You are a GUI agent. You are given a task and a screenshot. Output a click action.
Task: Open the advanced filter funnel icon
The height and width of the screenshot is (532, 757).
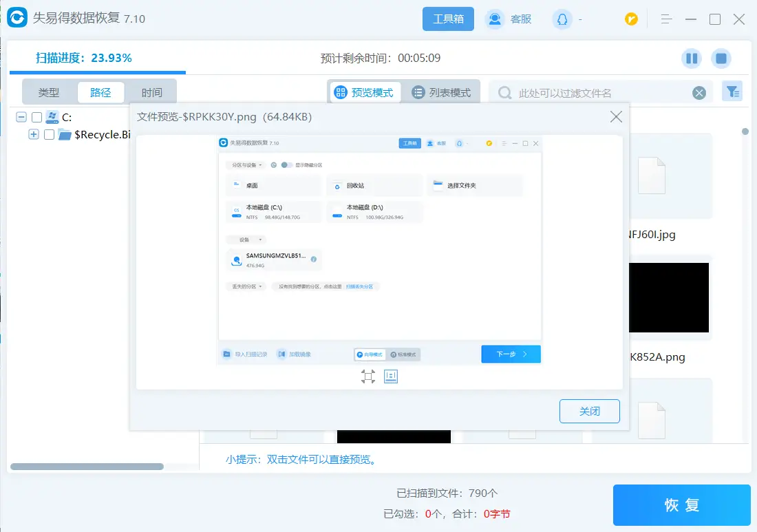click(732, 92)
